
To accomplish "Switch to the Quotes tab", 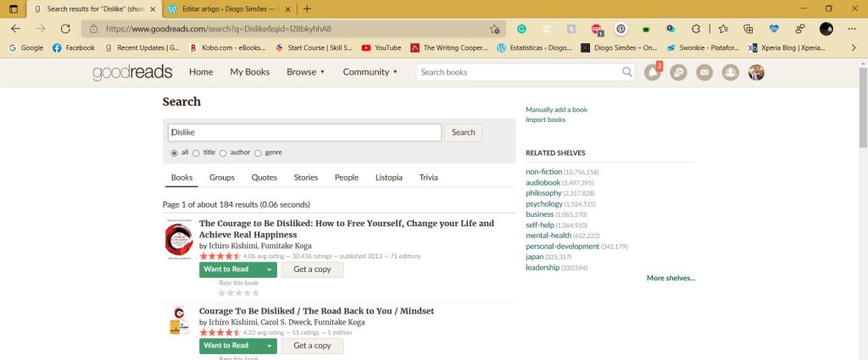I will tap(264, 178).
